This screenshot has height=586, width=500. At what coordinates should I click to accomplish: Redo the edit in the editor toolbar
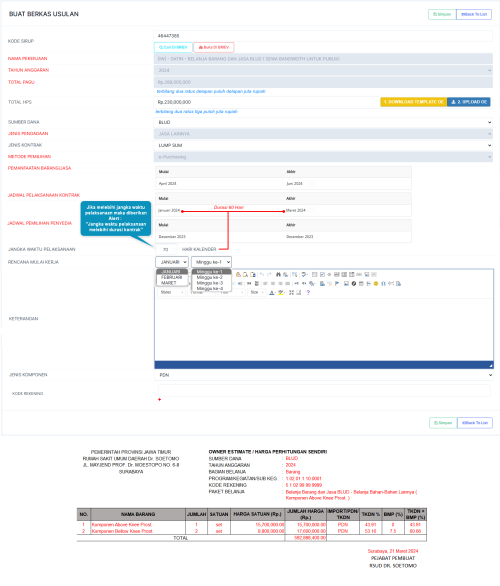(x=269, y=274)
